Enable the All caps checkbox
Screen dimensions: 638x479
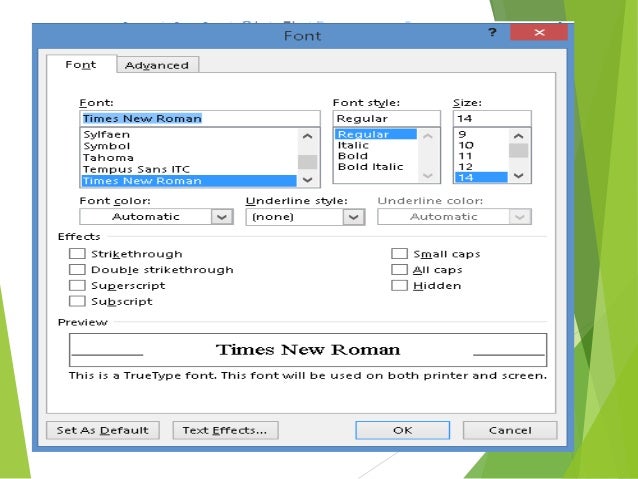pyautogui.click(x=399, y=269)
